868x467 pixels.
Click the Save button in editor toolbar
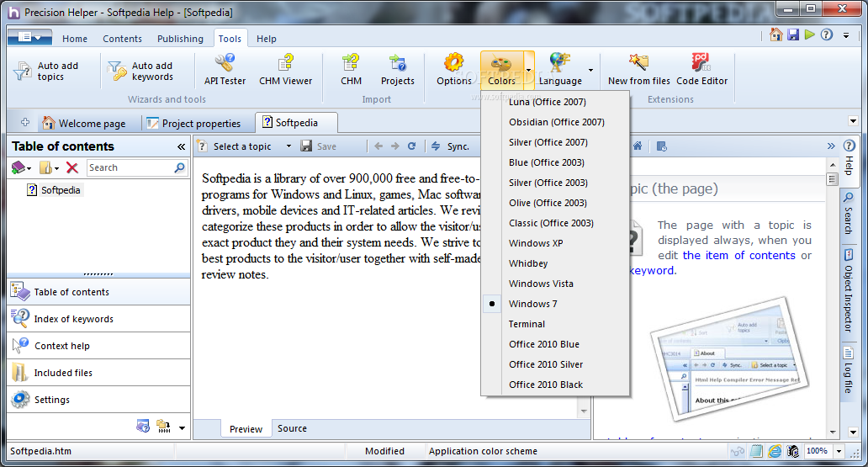click(x=319, y=146)
